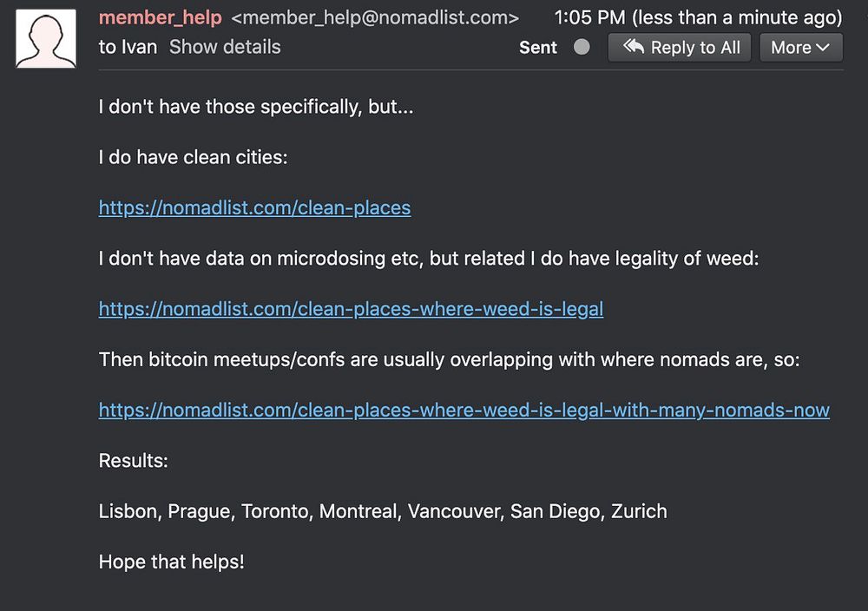The image size is (868, 611).
Task: Click Show details next to recipient
Action: [225, 47]
